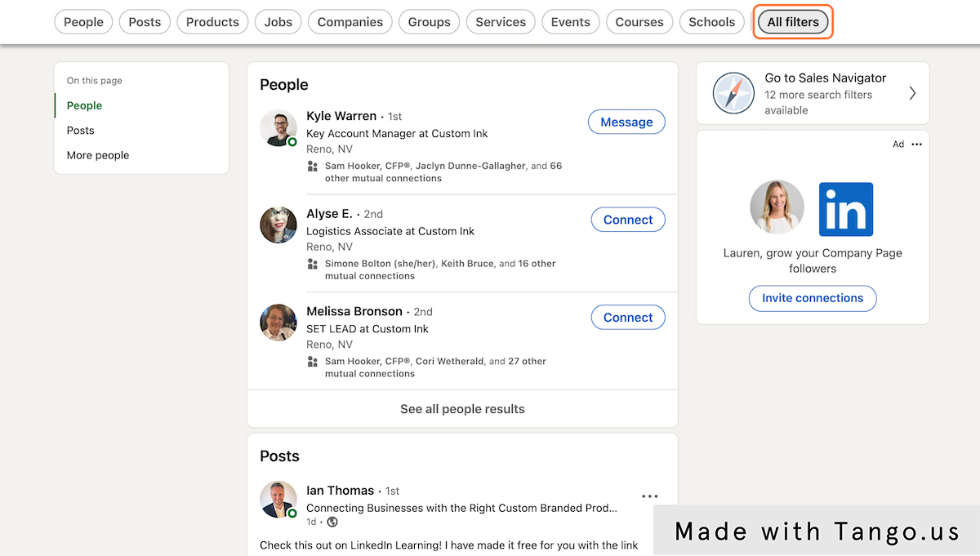
Task: Connect with Alyse E.
Action: tap(628, 220)
